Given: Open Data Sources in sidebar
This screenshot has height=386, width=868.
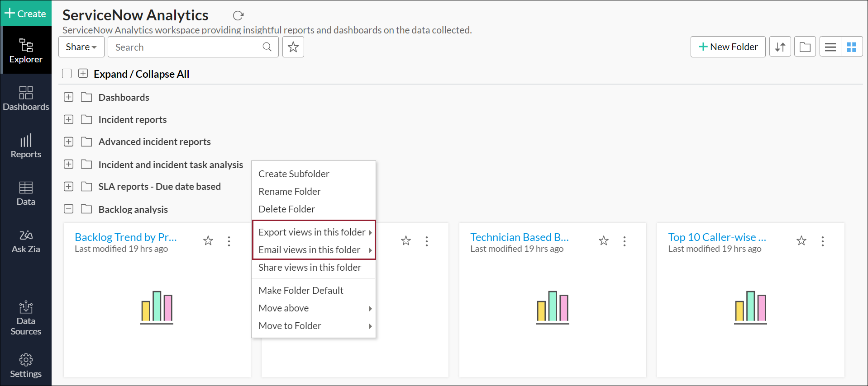Looking at the screenshot, I should (x=26, y=318).
